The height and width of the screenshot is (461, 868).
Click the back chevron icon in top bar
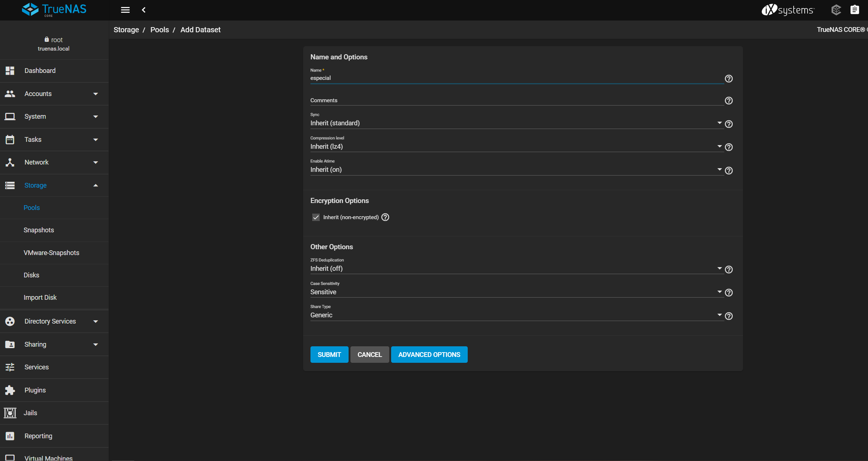144,10
